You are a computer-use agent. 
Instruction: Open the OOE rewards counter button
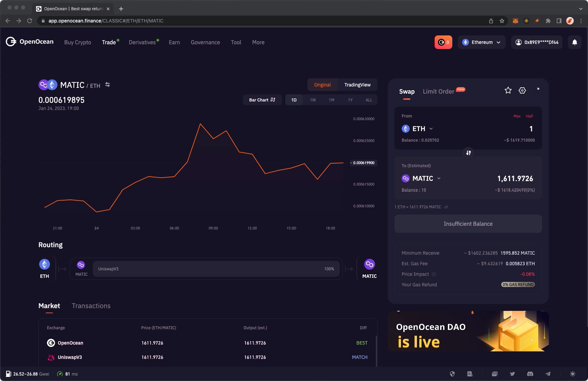[x=443, y=42]
